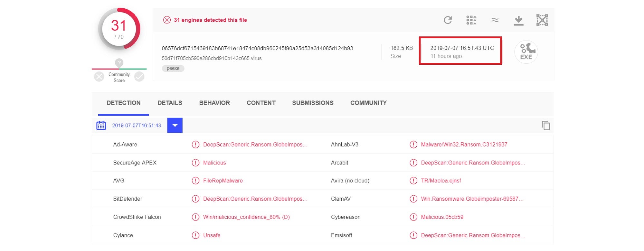
Task: Open the COMMUNITY tab
Action: pyautogui.click(x=368, y=103)
